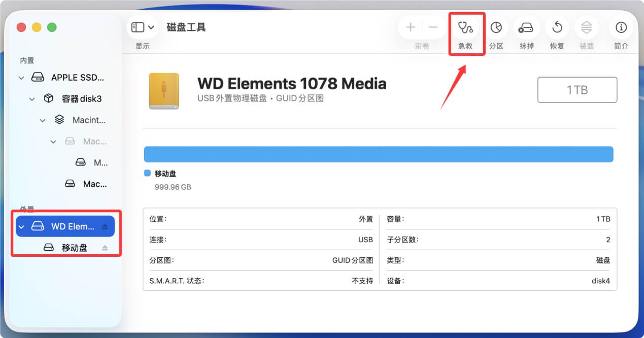Open the 显示 (View) dropdown
This screenshot has width=644, height=338.
143,27
